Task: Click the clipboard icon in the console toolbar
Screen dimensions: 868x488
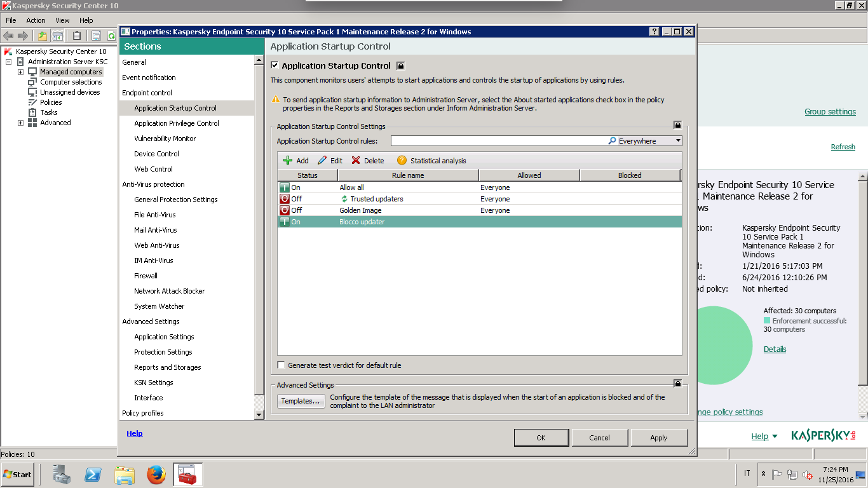Action: 77,36
